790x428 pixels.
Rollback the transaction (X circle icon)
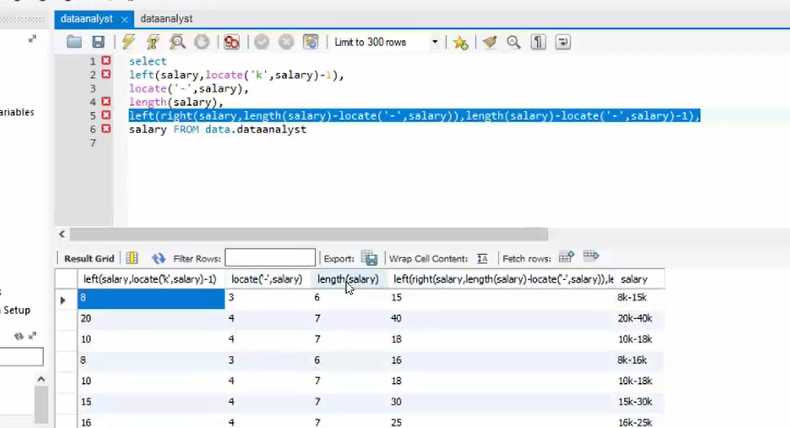pyautogui.click(x=286, y=42)
